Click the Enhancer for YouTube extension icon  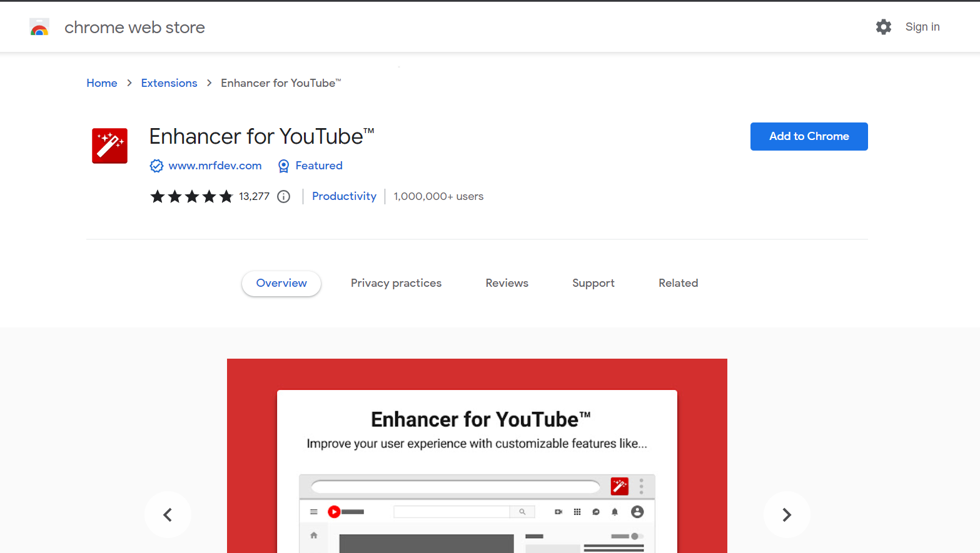[x=109, y=146]
